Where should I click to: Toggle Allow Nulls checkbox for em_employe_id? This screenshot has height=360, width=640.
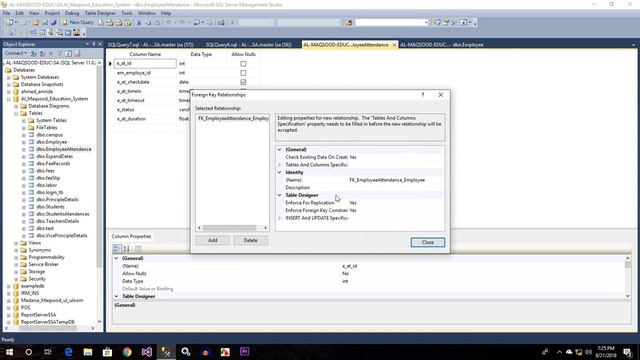click(243, 73)
